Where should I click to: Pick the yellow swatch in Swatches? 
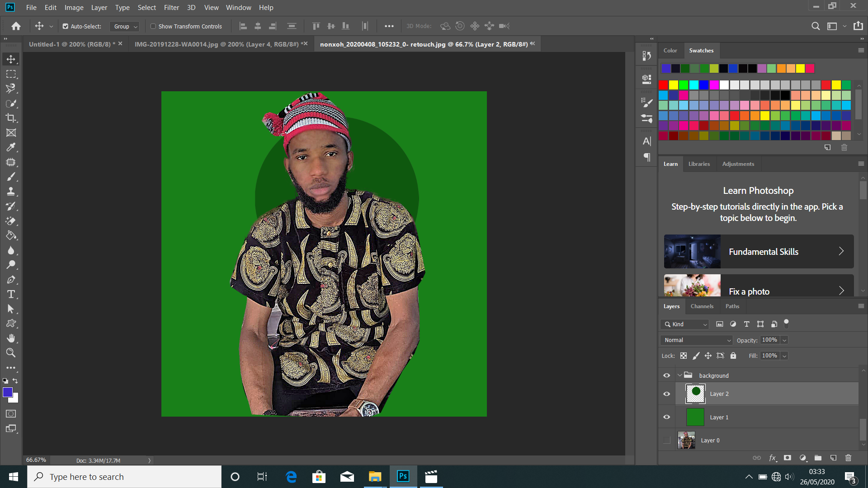coord(673,85)
